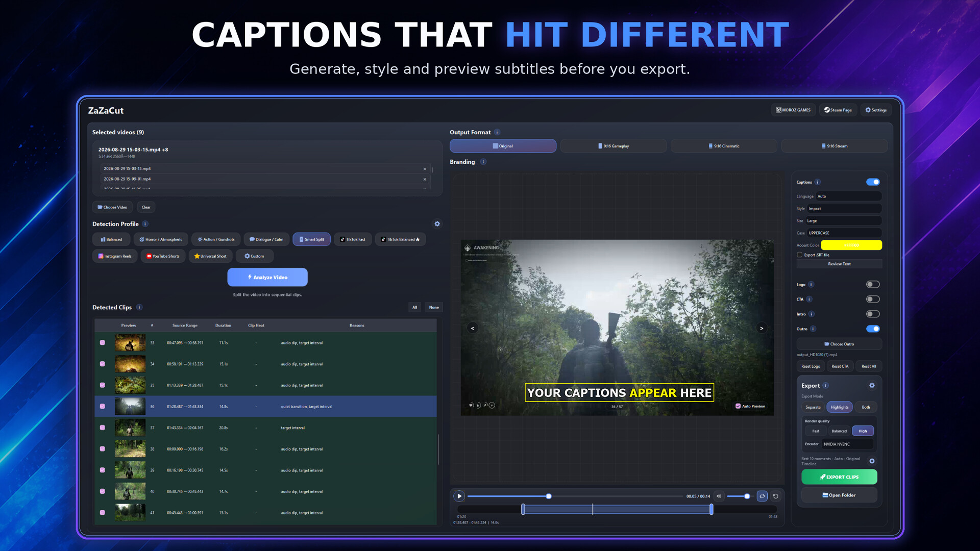Viewport: 980px width, 551px height.
Task: Open the Export settings gear icon
Action: [872, 386]
